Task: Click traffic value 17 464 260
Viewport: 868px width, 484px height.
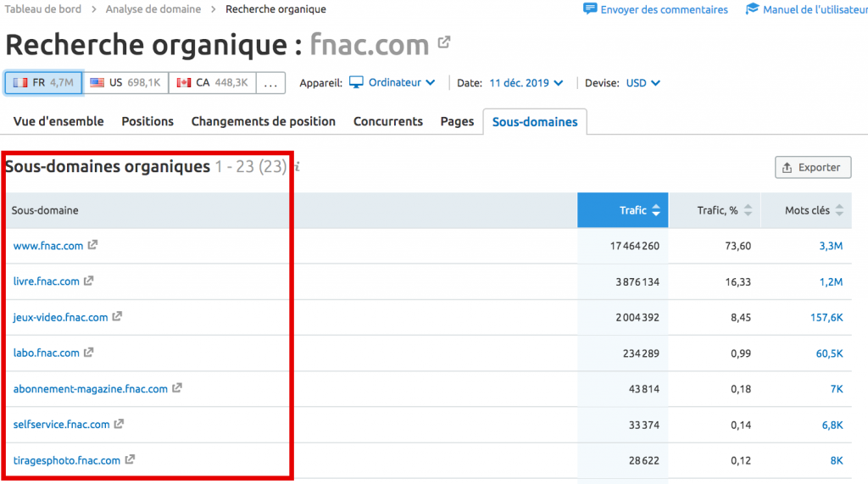Action: (x=634, y=246)
